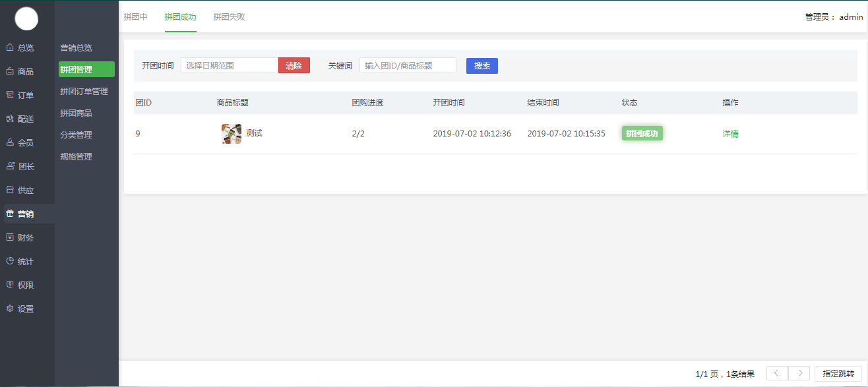868x387 pixels.
Task: Open 规格管理 submenu item
Action: [77, 157]
